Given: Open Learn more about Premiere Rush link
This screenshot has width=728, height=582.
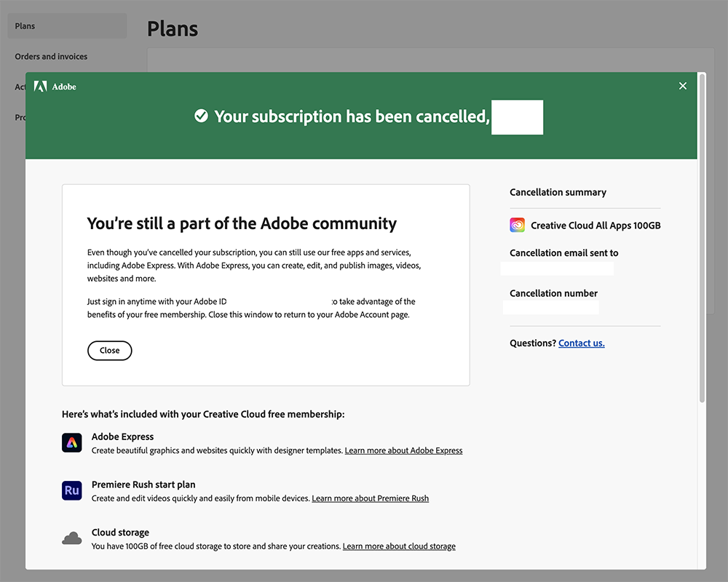Looking at the screenshot, I should point(370,498).
